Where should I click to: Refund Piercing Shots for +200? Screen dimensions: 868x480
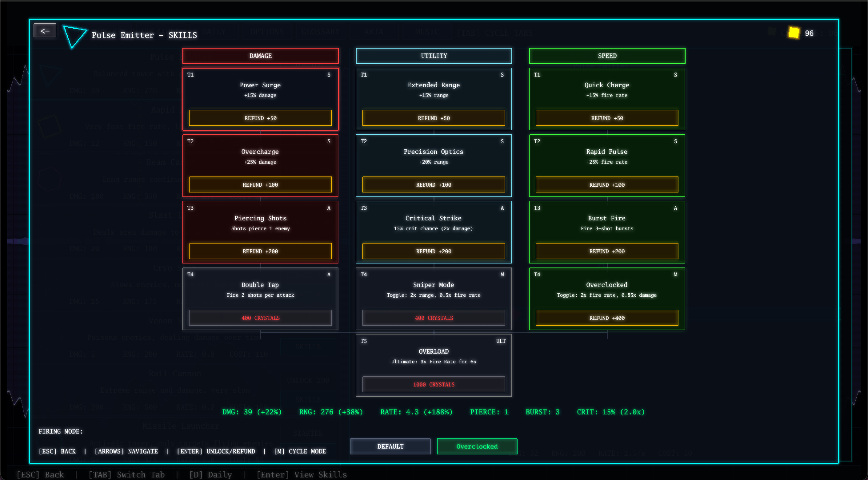click(x=260, y=251)
